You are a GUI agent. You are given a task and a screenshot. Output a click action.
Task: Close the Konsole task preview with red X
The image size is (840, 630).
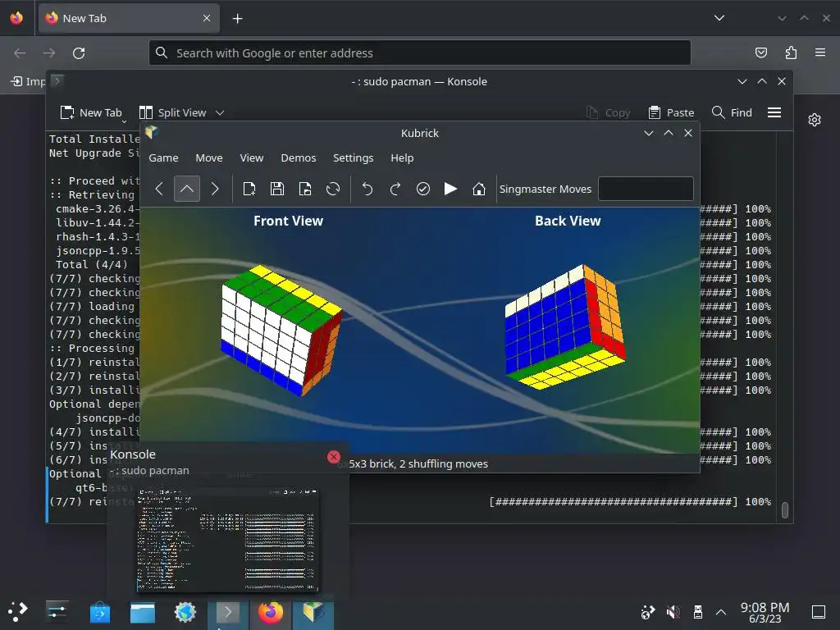click(x=334, y=456)
